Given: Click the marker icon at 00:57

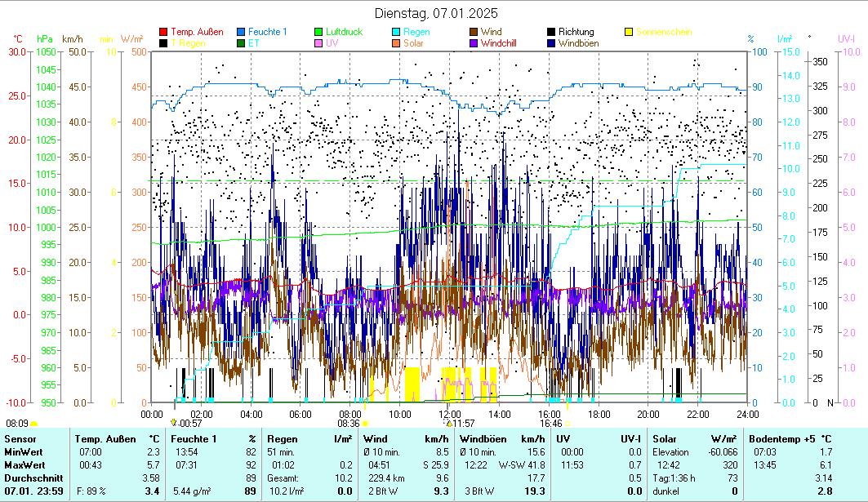Looking at the screenshot, I should tap(174, 423).
